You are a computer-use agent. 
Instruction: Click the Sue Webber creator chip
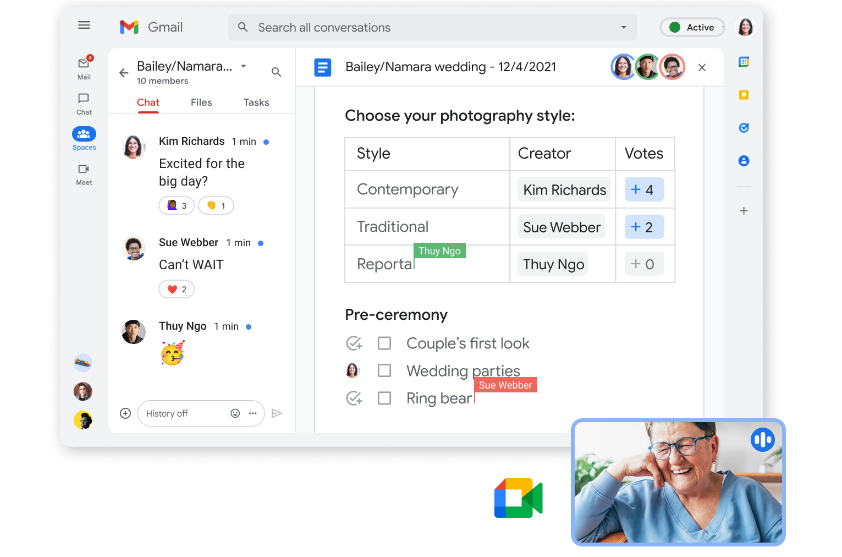pyautogui.click(x=561, y=227)
